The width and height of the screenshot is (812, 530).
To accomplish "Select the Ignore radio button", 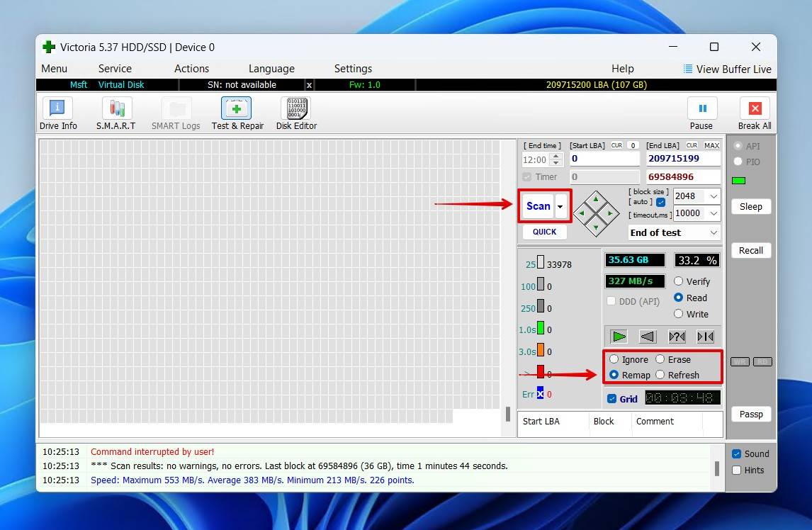I will point(614,359).
